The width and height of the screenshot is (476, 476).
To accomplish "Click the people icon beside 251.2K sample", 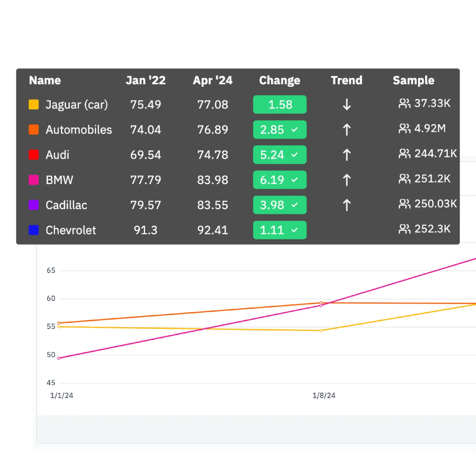I will click(x=404, y=179).
